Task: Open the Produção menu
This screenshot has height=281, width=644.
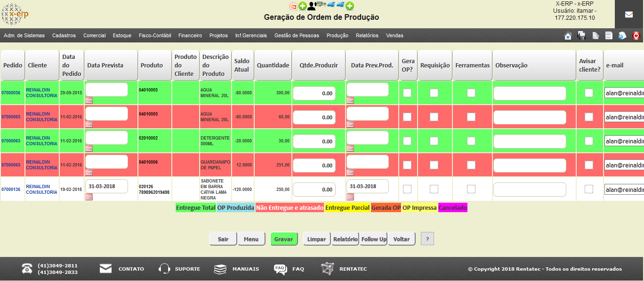Action: [338, 35]
